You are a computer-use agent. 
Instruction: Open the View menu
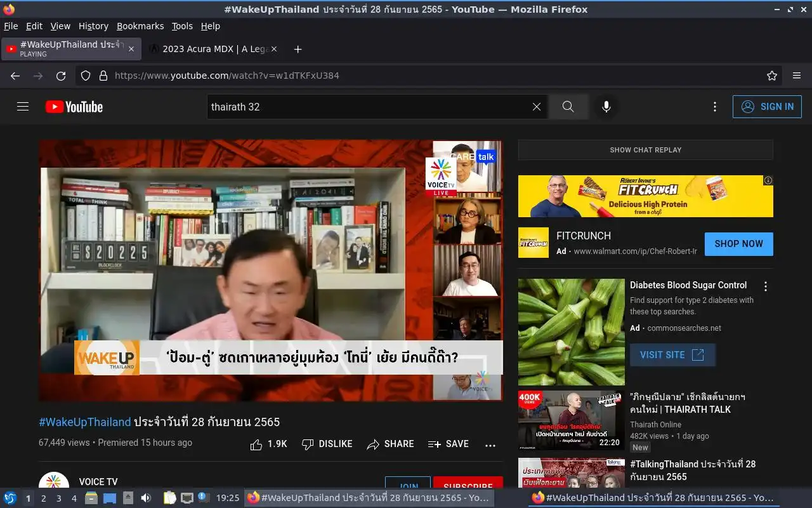tap(60, 26)
